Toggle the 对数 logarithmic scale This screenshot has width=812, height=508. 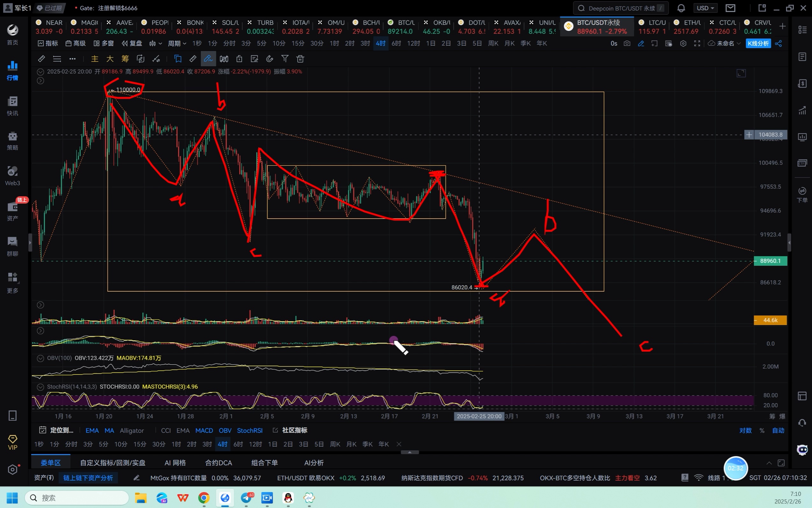coord(745,430)
